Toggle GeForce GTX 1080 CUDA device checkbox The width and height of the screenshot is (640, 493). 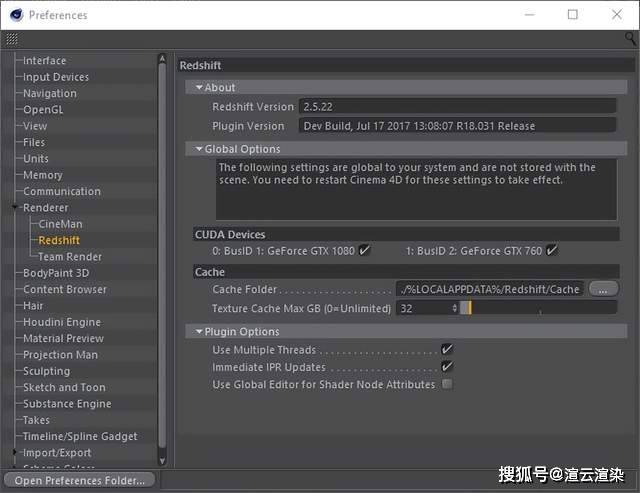click(x=364, y=250)
